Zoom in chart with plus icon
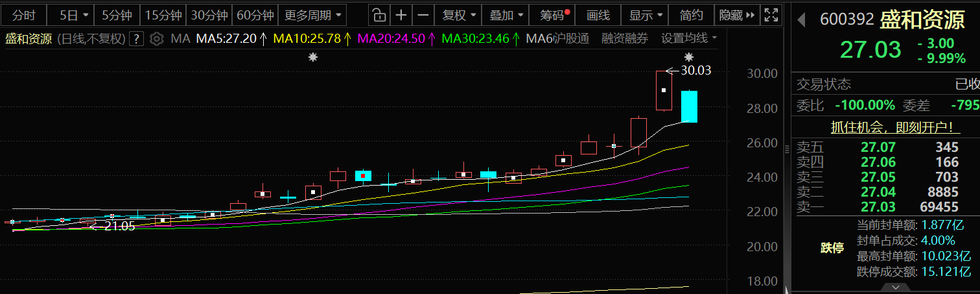This screenshot has height=294, width=980. click(402, 15)
